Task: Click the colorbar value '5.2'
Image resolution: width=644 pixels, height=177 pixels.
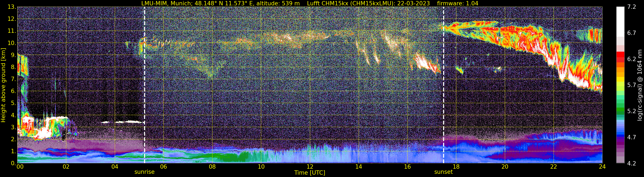Action: 632,111
